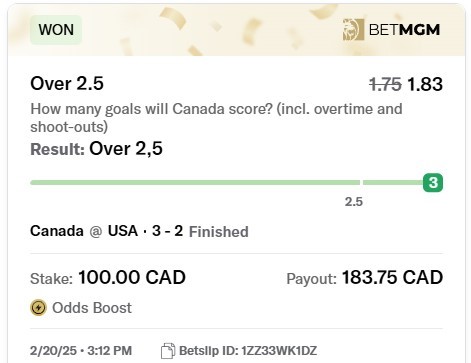This screenshot has width=471, height=363.
Task: Copy the betslip ID using copy icon
Action: [168, 351]
